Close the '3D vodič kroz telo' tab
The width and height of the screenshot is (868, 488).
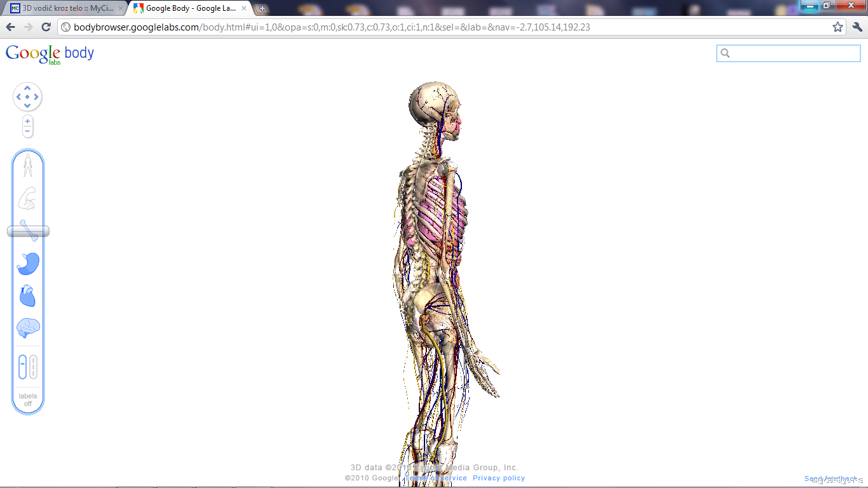coord(121,8)
